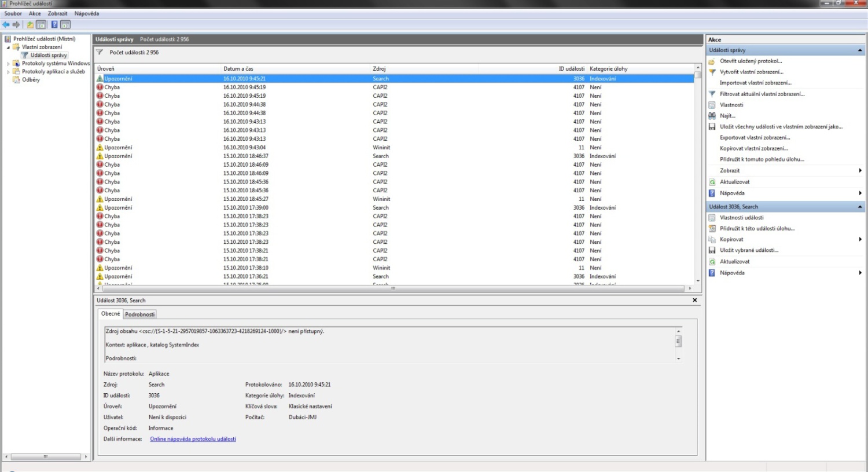This screenshot has width=868, height=472.
Task: Open the Akce menu
Action: point(35,13)
